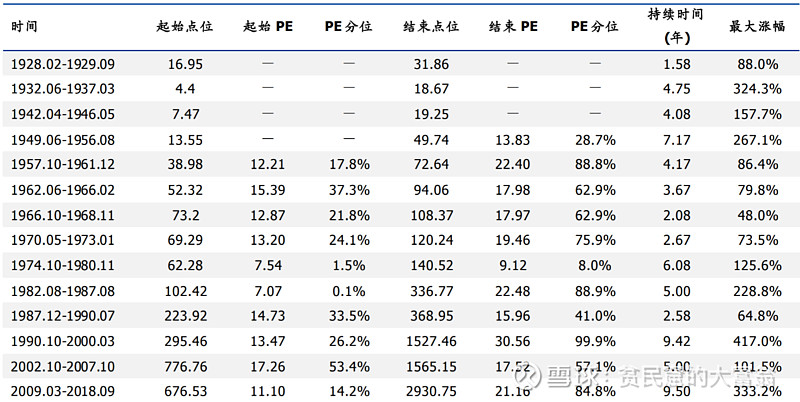
Task: Click the 贫民窟的大富翁 watermark text
Action: point(697,378)
